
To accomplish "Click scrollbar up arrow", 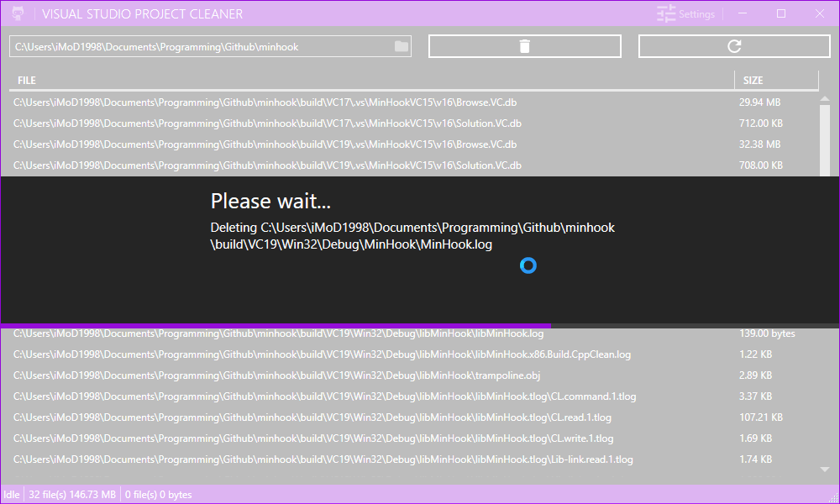I will pos(825,98).
